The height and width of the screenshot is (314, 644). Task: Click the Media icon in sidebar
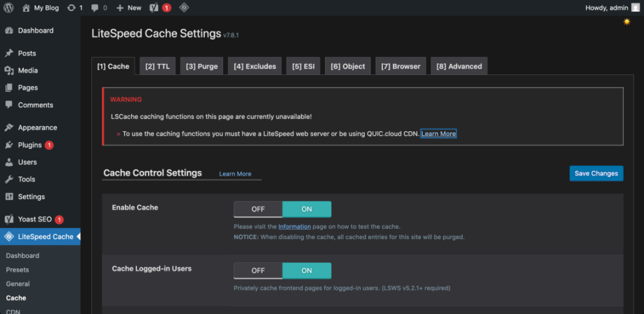(x=9, y=71)
